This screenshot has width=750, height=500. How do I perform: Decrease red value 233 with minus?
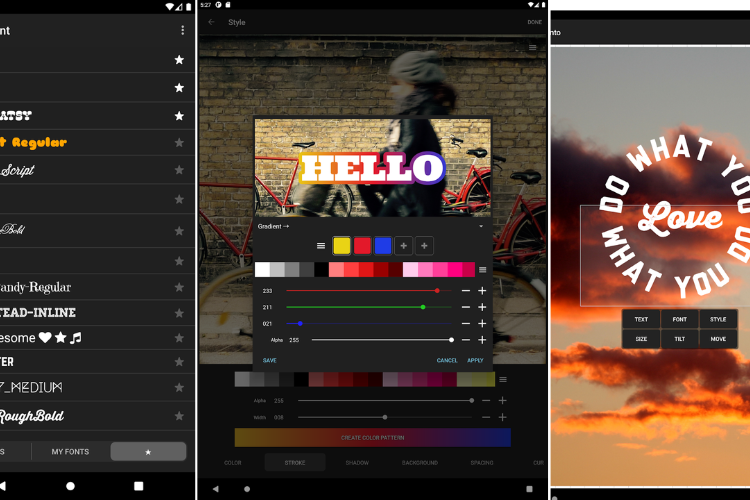coord(465,291)
